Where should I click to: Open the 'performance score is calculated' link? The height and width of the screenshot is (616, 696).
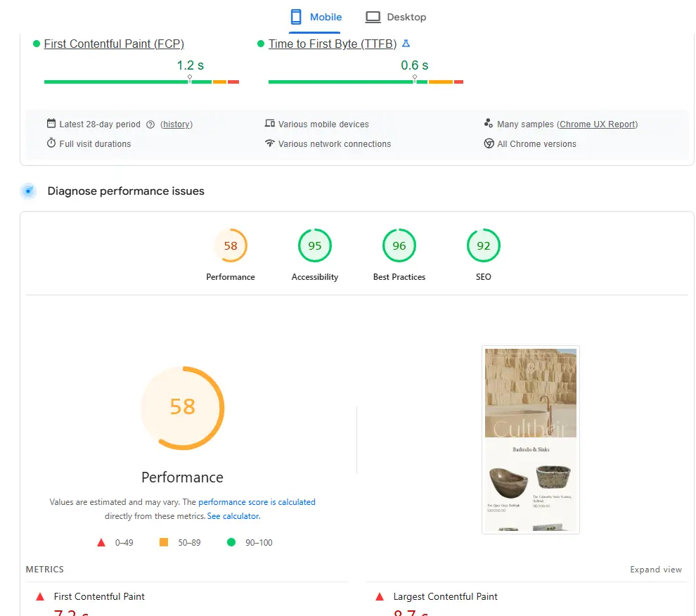[257, 502]
